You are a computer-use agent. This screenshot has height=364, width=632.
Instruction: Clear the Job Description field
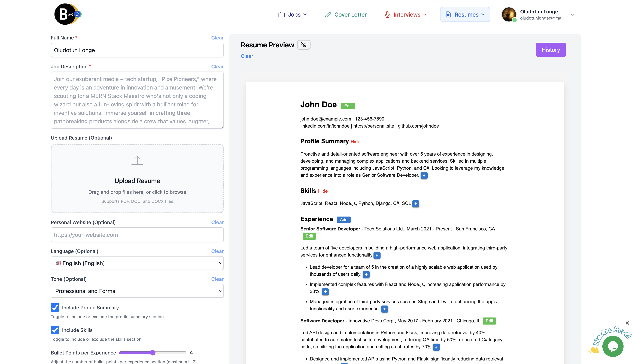(x=217, y=66)
